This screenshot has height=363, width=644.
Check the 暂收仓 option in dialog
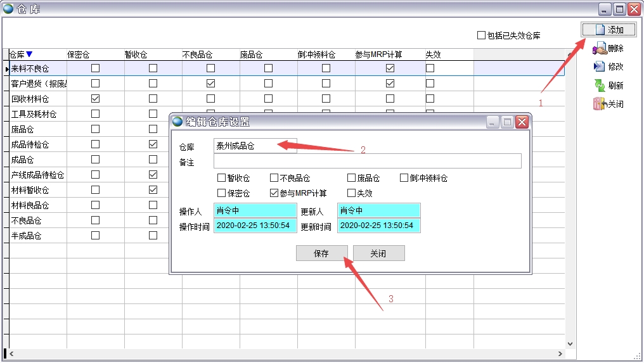(221, 178)
